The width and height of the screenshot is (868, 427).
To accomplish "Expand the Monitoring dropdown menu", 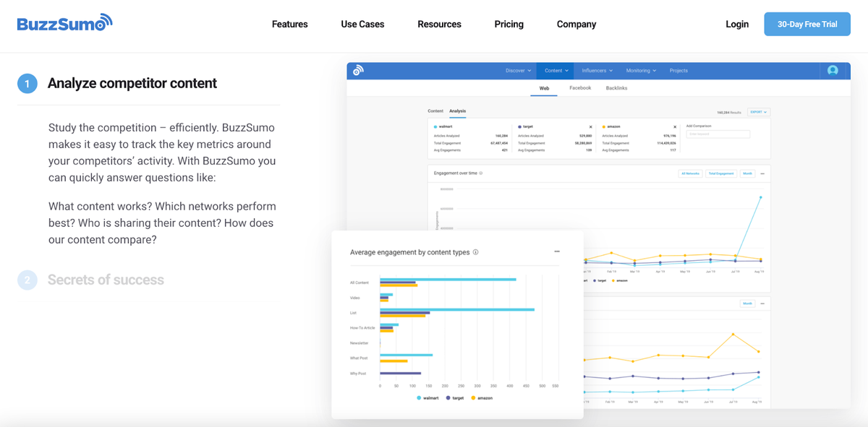I will tap(641, 71).
